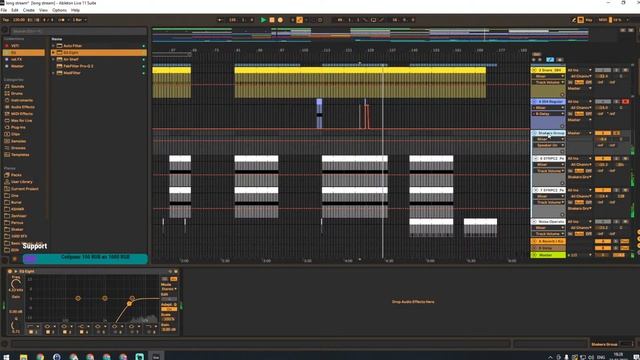Adjust the EQ Eight Freq knob
The image size is (640, 360).
[16, 283]
